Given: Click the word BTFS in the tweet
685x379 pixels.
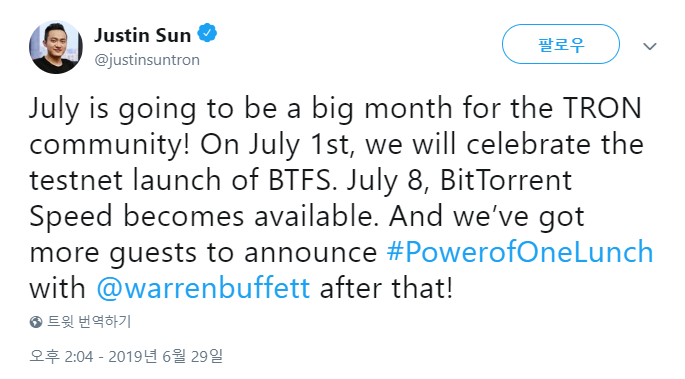Looking at the screenshot, I should coord(302,180).
